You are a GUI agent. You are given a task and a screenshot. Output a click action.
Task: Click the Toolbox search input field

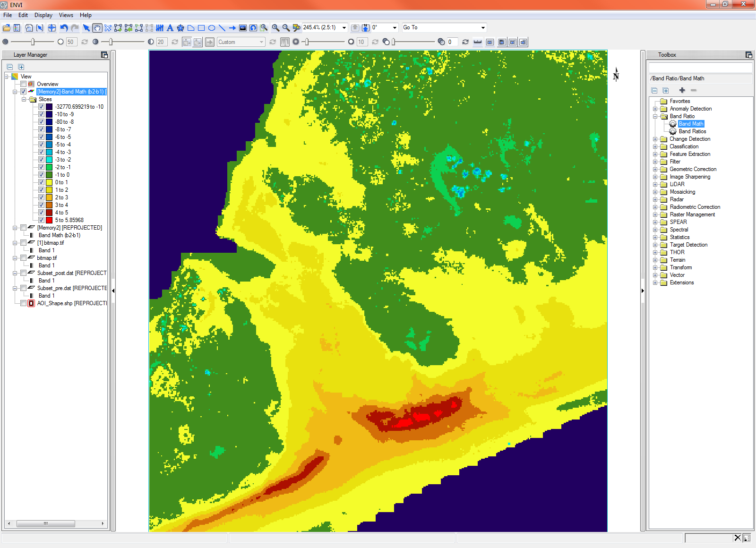701,67
